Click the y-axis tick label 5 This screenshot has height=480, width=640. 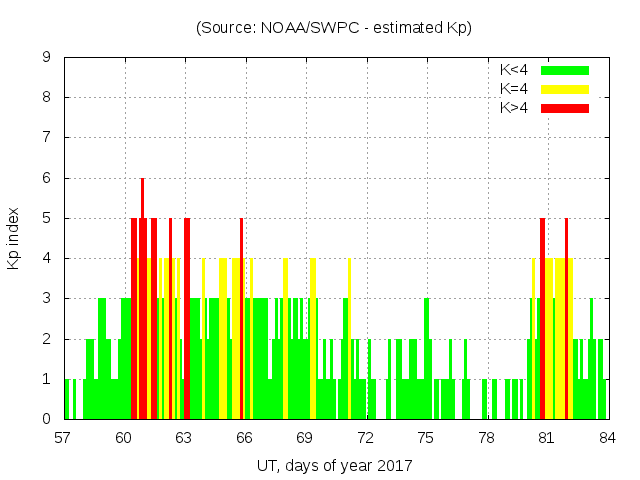tap(47, 218)
